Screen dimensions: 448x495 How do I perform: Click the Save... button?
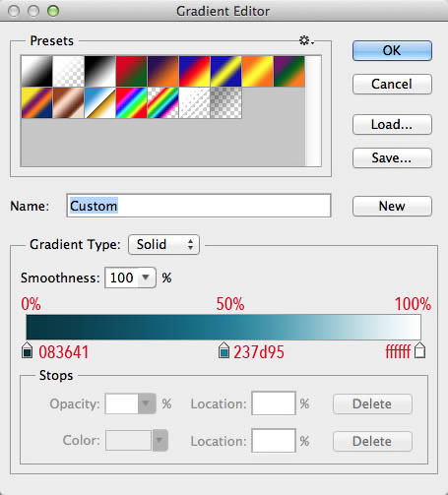point(392,157)
